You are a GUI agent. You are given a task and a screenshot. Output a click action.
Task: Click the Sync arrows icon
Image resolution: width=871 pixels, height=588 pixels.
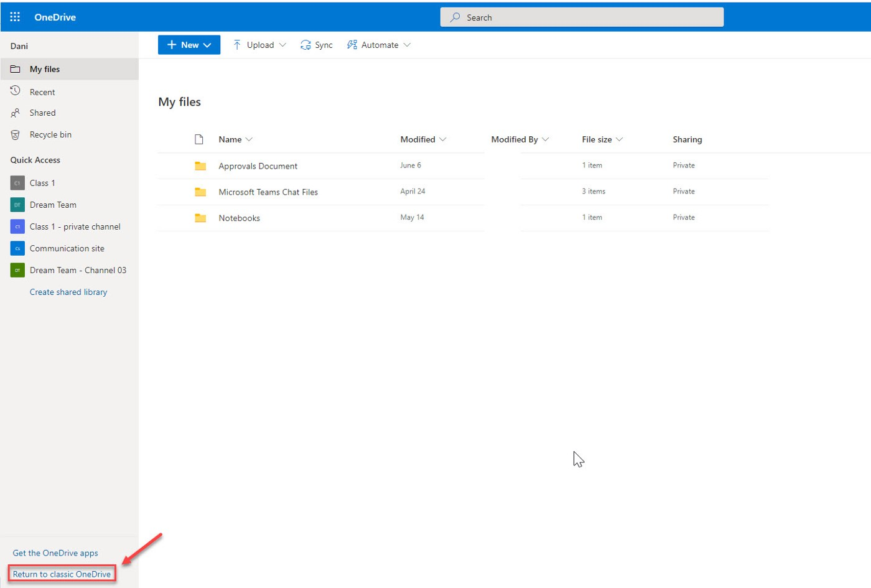point(305,45)
